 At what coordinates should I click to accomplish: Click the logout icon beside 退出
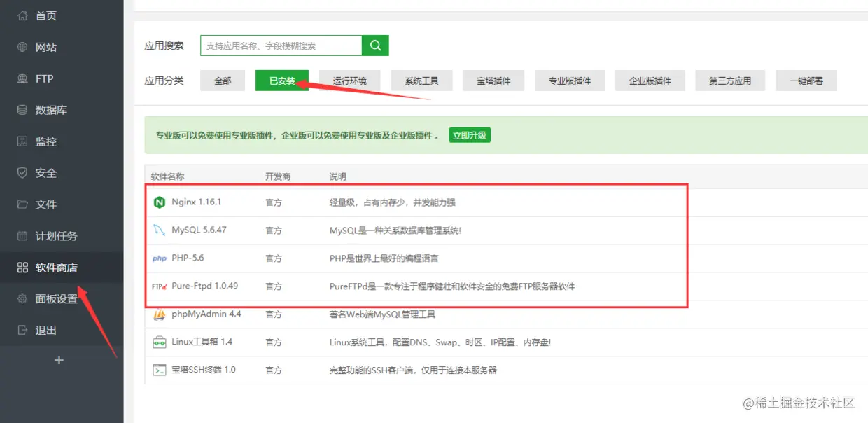point(22,331)
